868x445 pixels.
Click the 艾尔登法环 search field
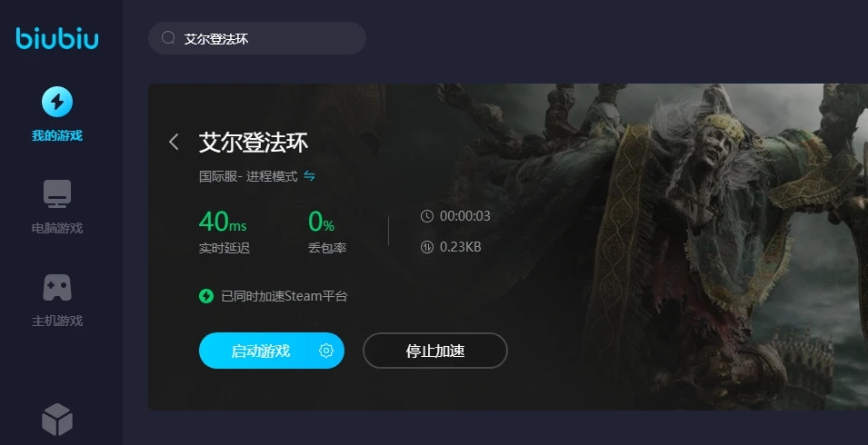257,38
